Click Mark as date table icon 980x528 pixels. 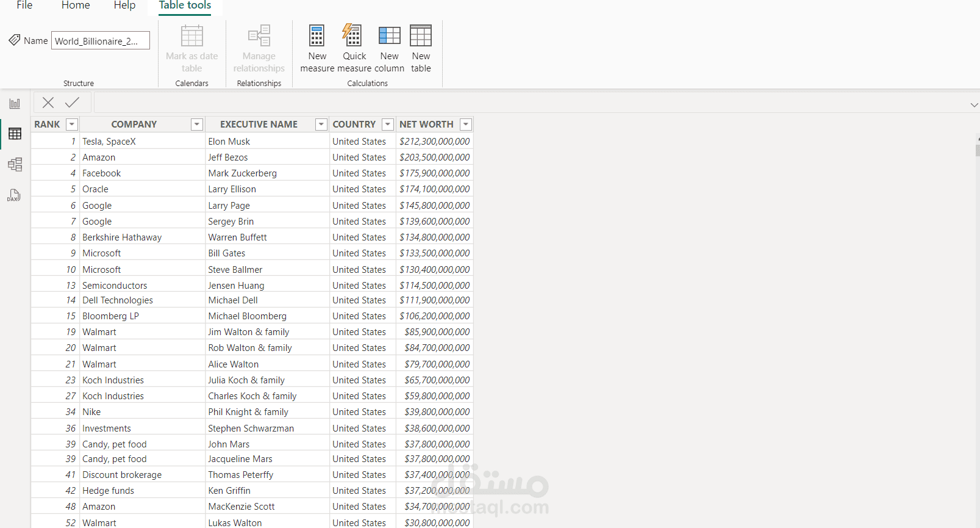click(191, 35)
